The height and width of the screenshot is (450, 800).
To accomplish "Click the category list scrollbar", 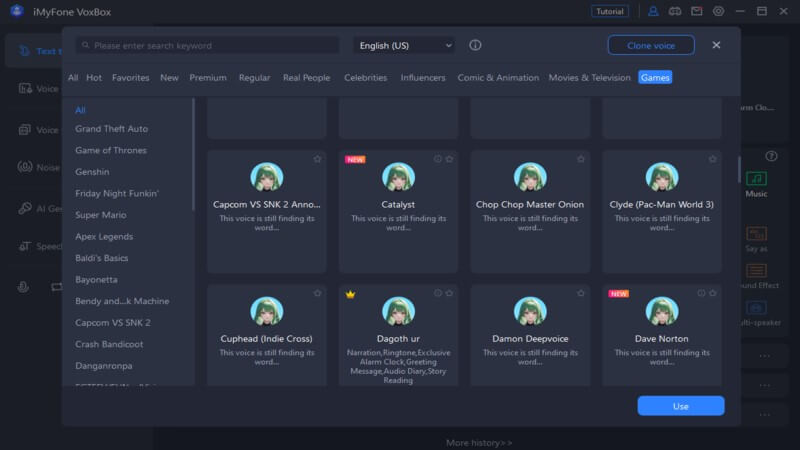I will [193, 155].
